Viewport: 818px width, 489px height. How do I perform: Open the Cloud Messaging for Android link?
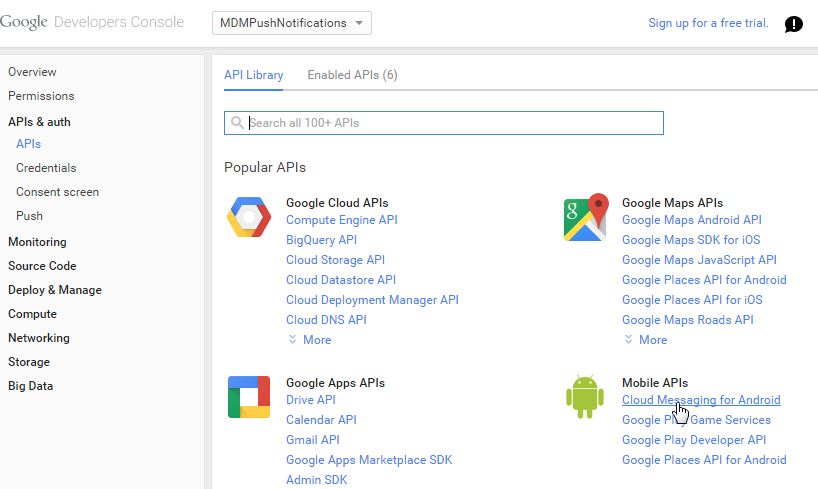pos(701,400)
